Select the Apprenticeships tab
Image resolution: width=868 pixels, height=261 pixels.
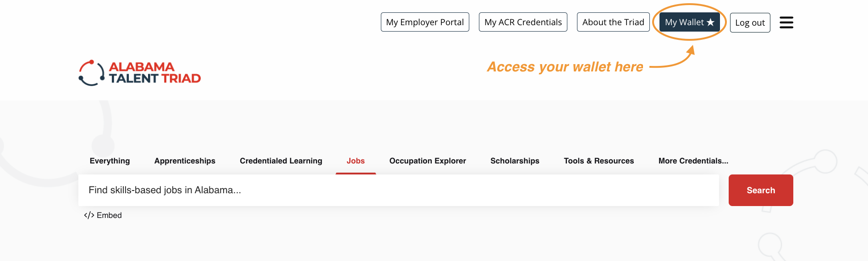(x=185, y=161)
